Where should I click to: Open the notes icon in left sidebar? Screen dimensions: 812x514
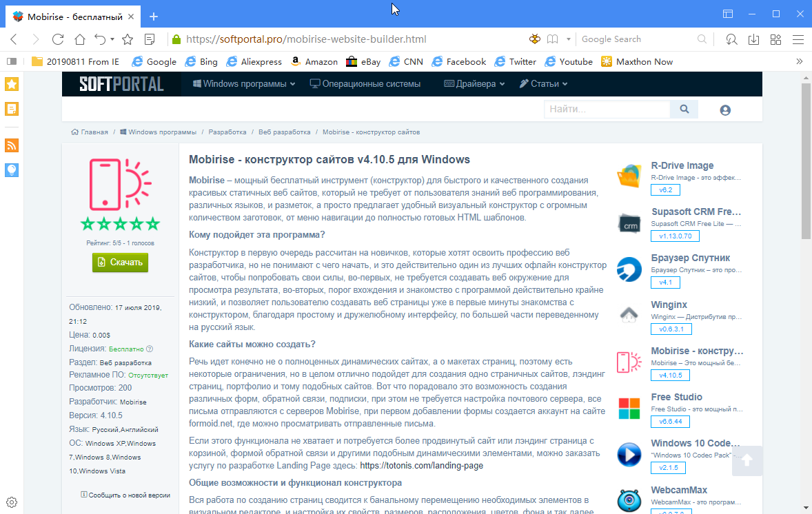click(x=12, y=109)
